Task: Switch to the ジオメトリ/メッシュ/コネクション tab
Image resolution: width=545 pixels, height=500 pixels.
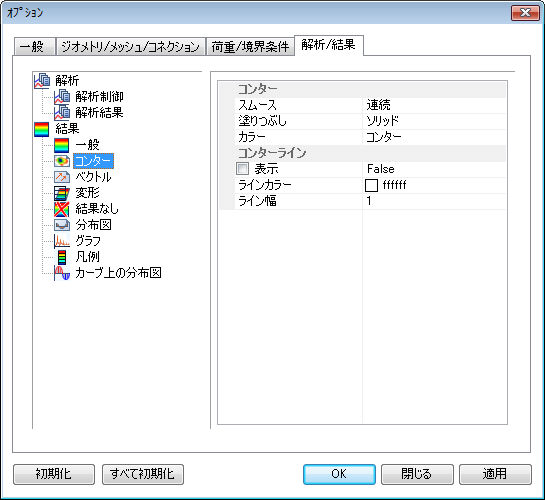Action: click(x=130, y=47)
